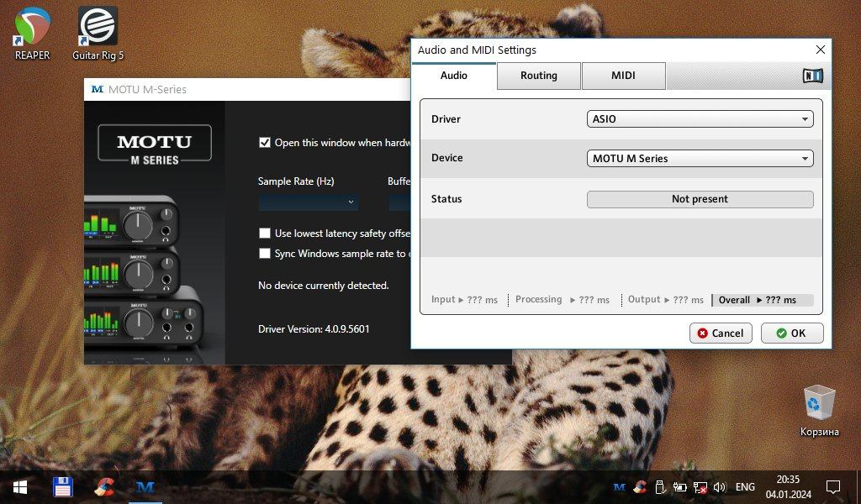This screenshot has width=861, height=504.
Task: Check 'Sync Windows sample rate' option
Action: click(265, 253)
